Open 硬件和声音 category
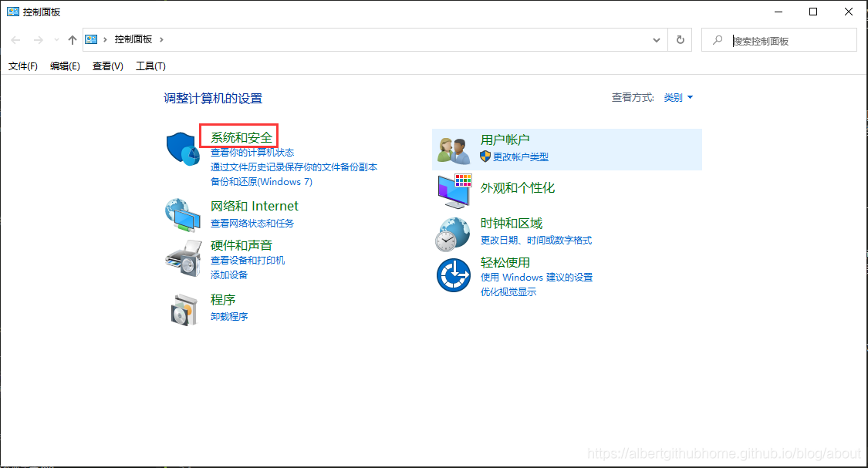Image resolution: width=868 pixels, height=468 pixels. [x=241, y=245]
